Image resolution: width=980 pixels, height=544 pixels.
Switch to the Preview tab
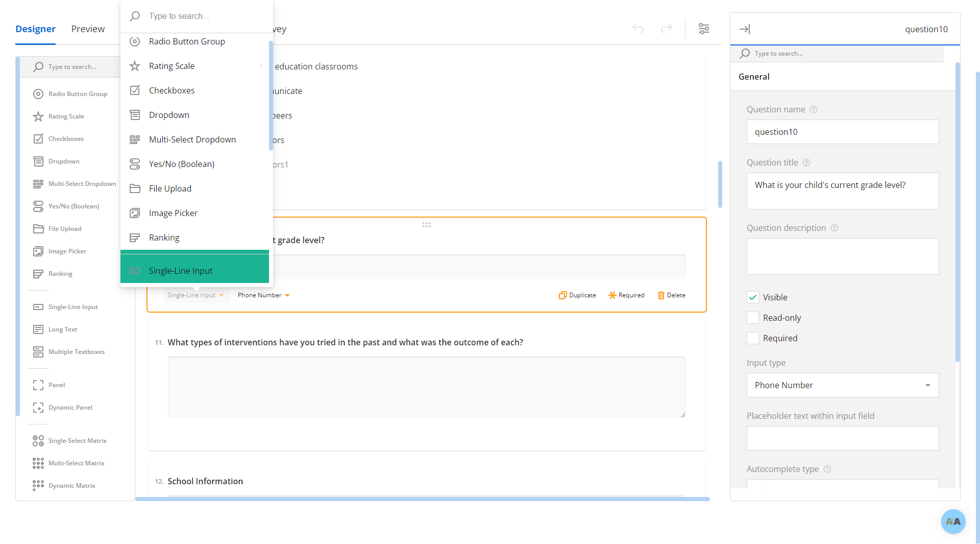(x=88, y=29)
